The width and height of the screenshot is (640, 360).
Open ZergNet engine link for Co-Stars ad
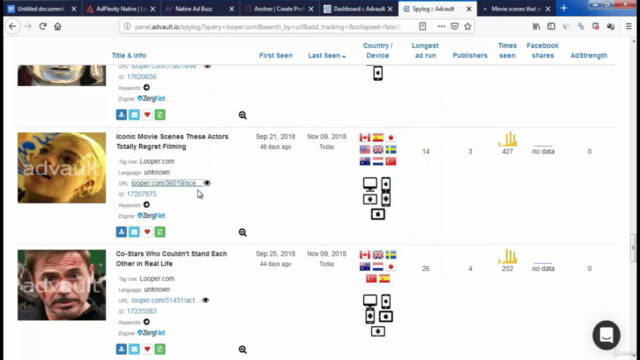[x=151, y=333]
